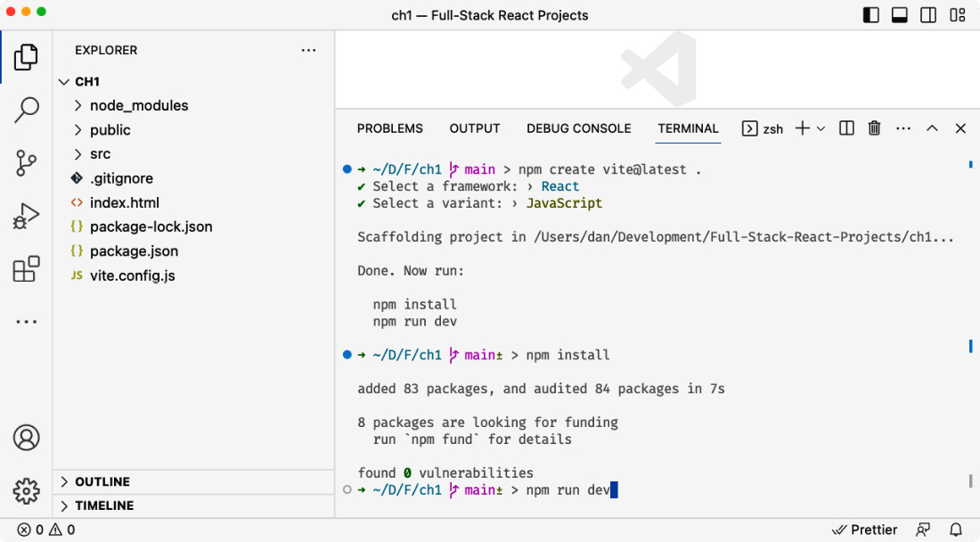The image size is (980, 542).
Task: Click '8 packages are looking for funding' line
Action: click(x=487, y=423)
